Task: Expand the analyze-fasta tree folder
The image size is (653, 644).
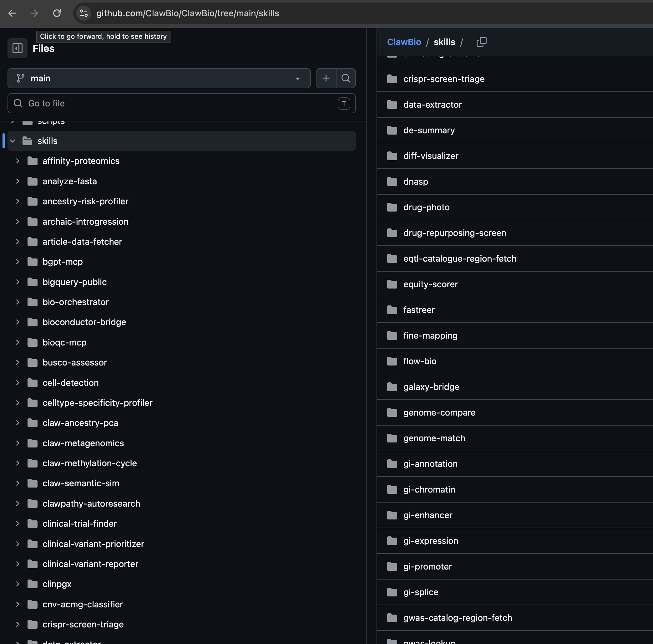Action: [x=18, y=181]
